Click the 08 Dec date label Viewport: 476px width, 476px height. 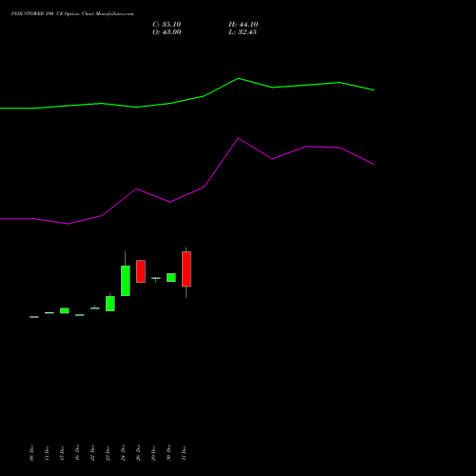pos(31,453)
